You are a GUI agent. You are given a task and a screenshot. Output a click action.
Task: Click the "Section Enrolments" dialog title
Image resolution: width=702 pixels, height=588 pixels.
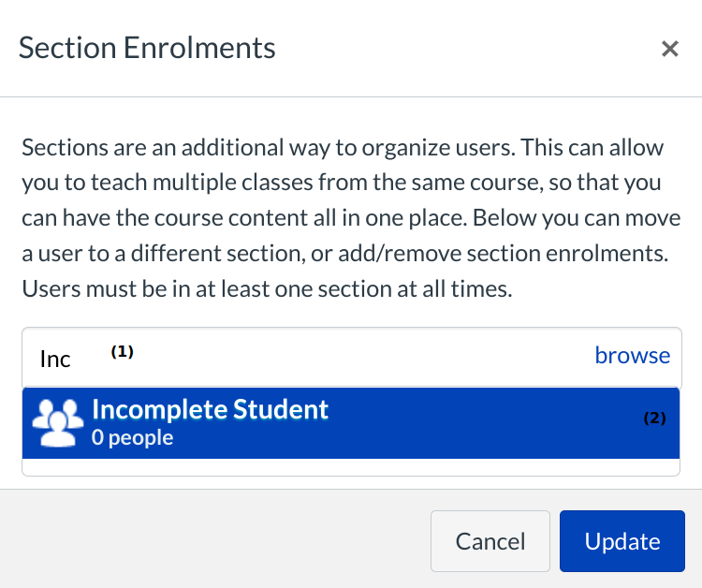pos(147,48)
